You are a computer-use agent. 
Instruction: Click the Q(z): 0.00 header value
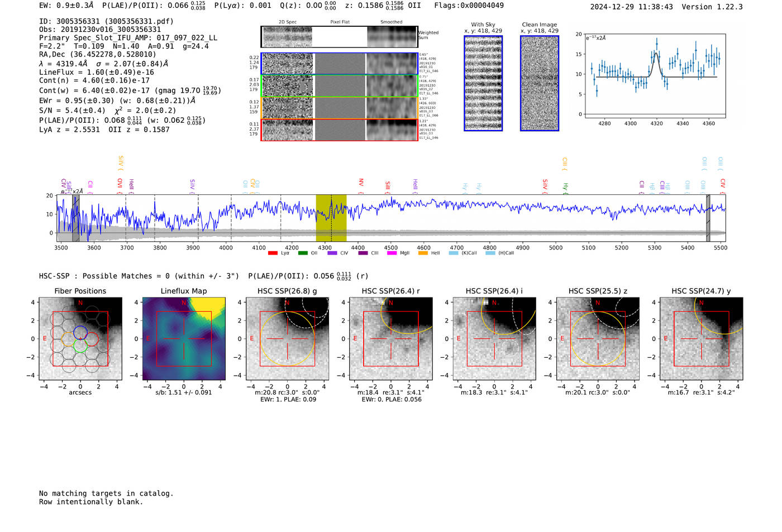click(x=309, y=6)
